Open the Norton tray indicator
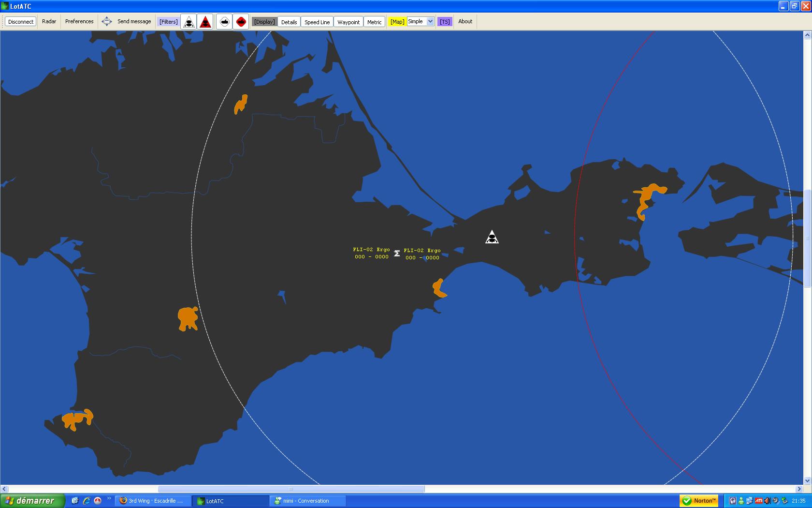Screen dimensions: 812x508 [699, 501]
